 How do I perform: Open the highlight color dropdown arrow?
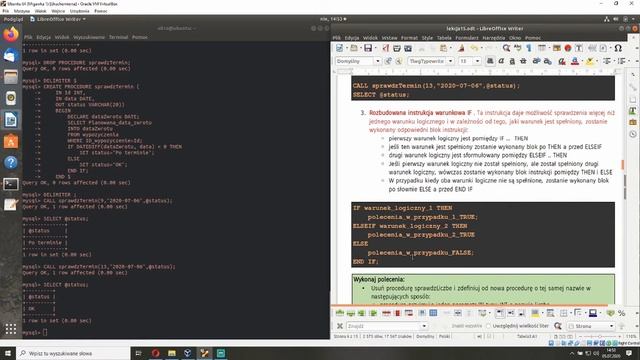click(597, 61)
